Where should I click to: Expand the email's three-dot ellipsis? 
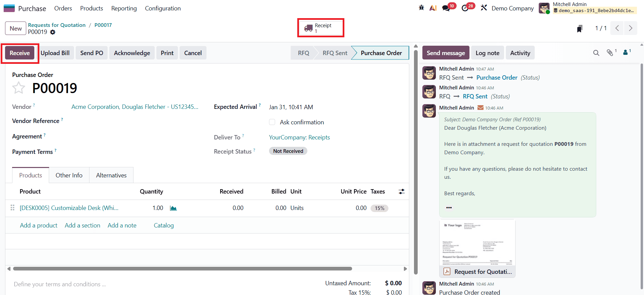449,208
